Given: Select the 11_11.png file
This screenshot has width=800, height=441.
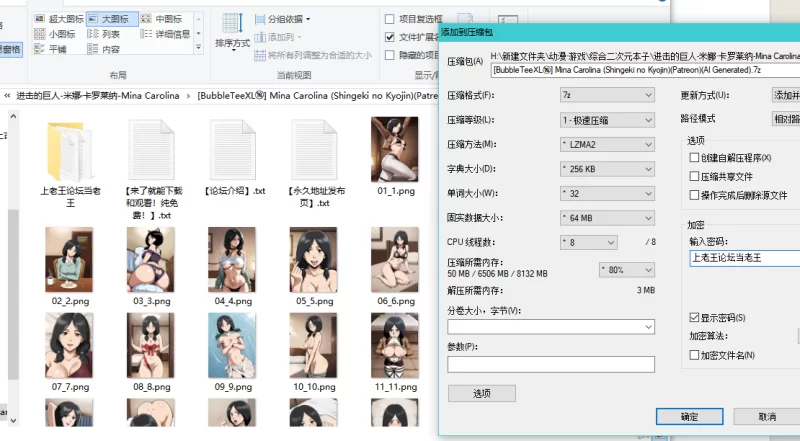Looking at the screenshot, I should point(395,352).
